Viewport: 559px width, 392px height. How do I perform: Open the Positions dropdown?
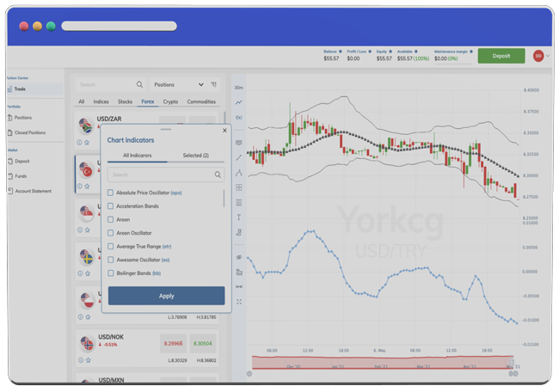[x=178, y=84]
